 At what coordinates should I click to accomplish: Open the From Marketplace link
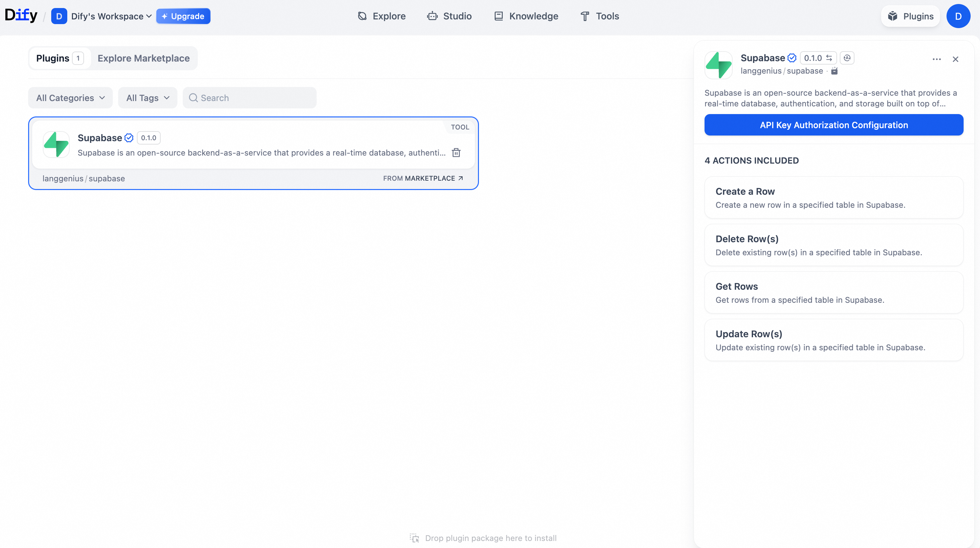(423, 178)
